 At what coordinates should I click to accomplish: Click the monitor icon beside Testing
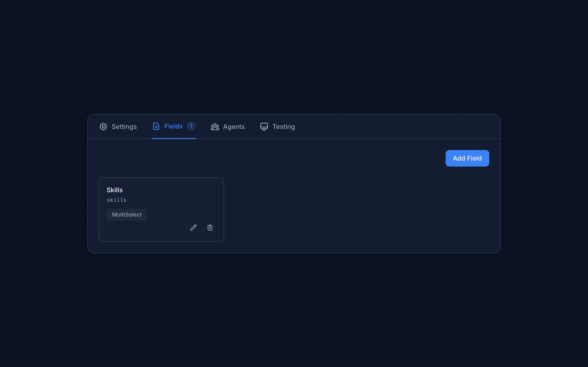264,126
